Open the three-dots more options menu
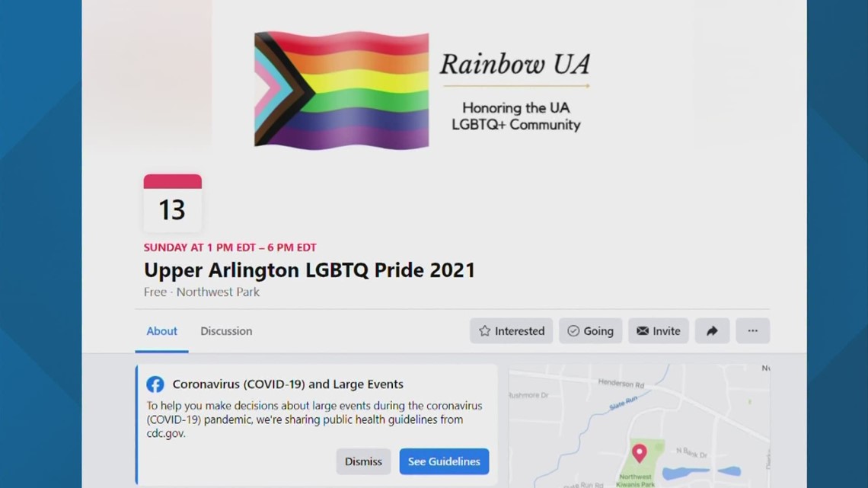Image resolution: width=868 pixels, height=488 pixels. (752, 331)
